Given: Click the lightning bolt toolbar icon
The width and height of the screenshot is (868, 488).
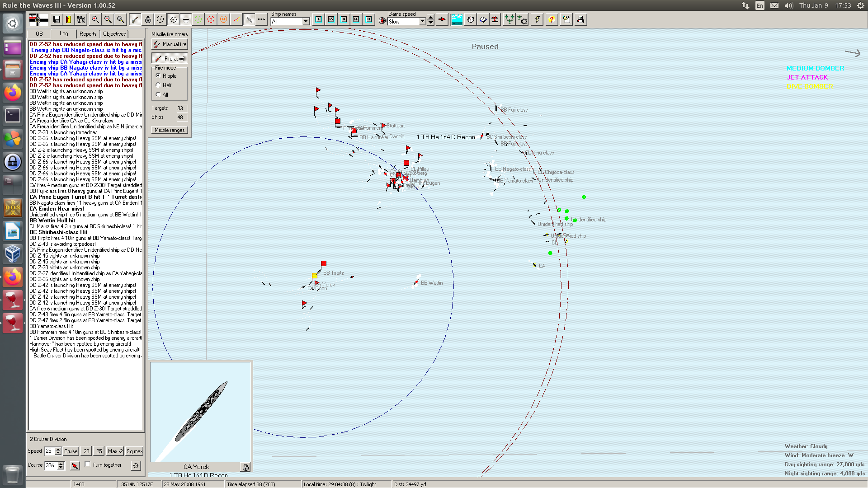Looking at the screenshot, I should click(537, 19).
